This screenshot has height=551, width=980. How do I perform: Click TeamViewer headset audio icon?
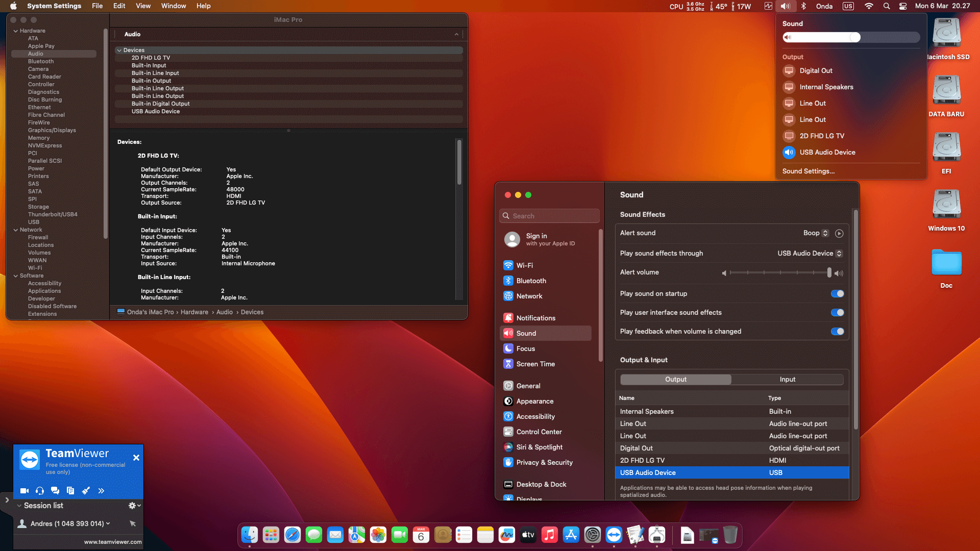[x=40, y=491]
